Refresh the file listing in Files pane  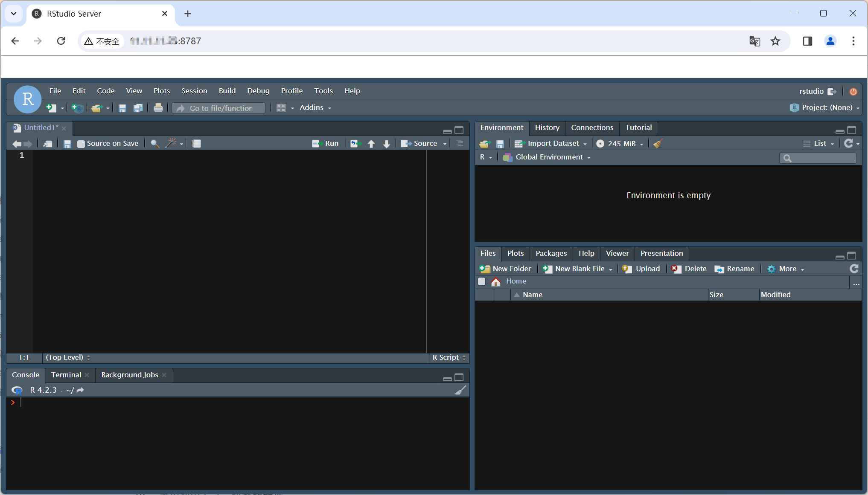click(x=853, y=269)
